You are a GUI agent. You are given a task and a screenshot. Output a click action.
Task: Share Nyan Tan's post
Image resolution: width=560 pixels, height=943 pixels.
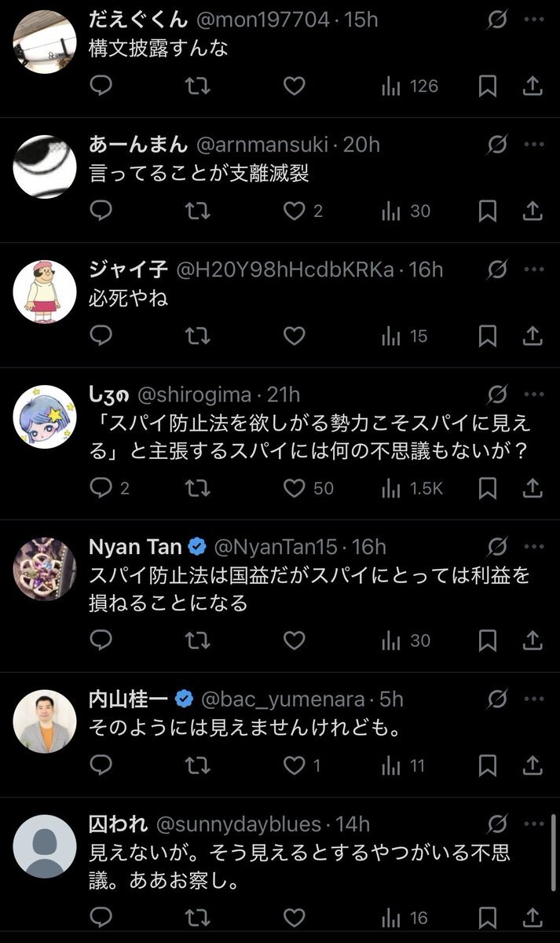533,640
